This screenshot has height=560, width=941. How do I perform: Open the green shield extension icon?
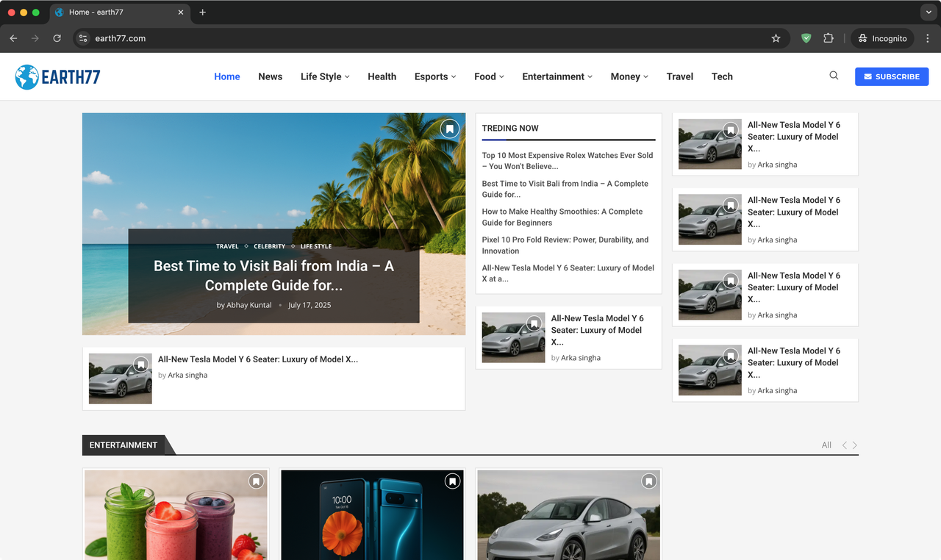point(806,38)
